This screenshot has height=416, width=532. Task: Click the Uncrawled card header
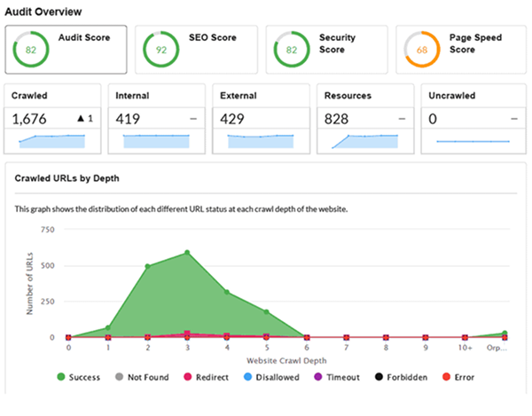point(473,96)
